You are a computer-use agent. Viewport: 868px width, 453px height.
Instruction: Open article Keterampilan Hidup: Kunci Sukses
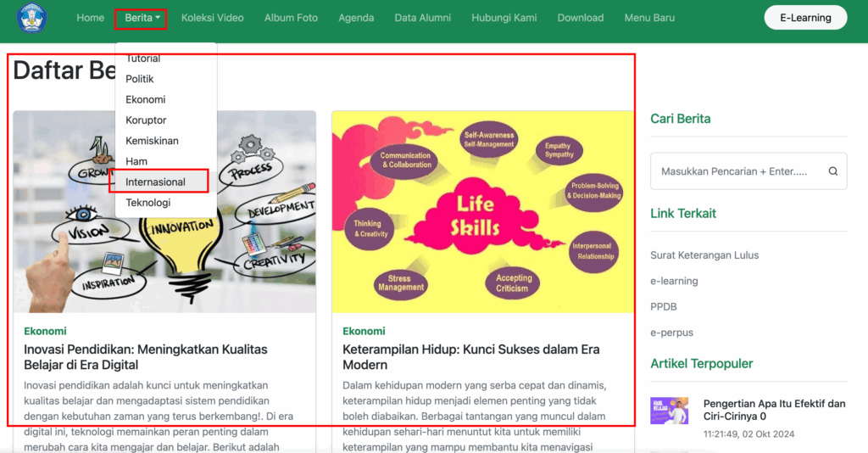pos(470,357)
